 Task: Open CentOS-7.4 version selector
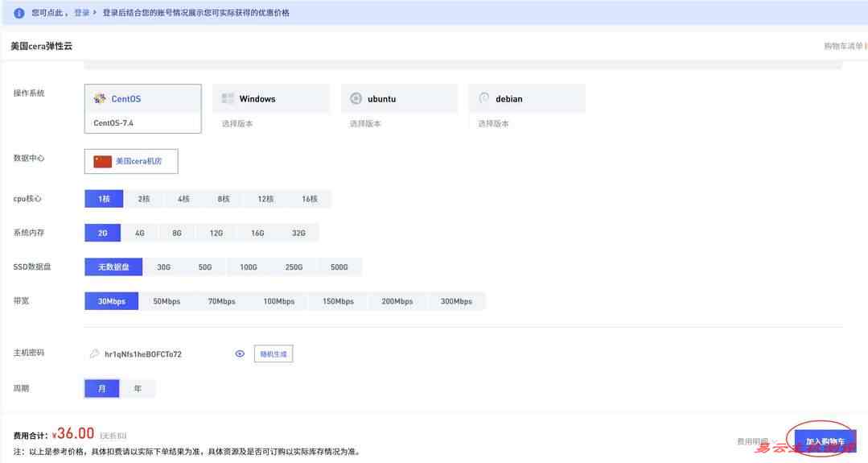click(143, 123)
